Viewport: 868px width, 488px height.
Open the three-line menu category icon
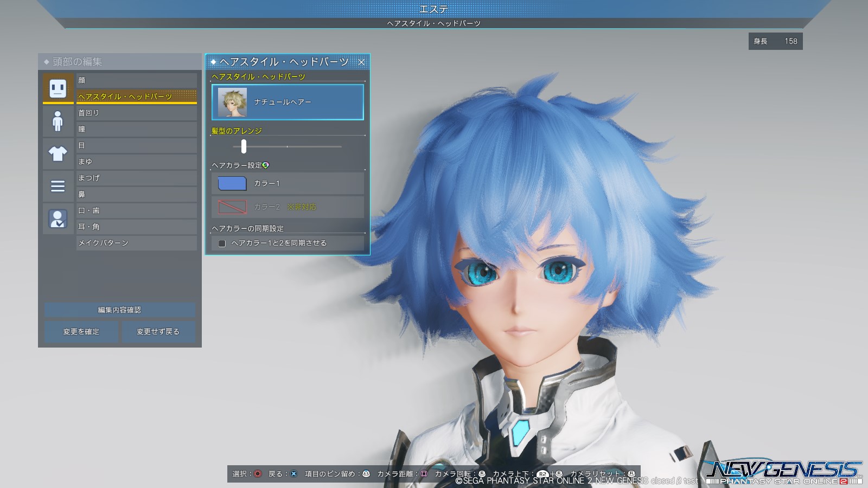[58, 186]
